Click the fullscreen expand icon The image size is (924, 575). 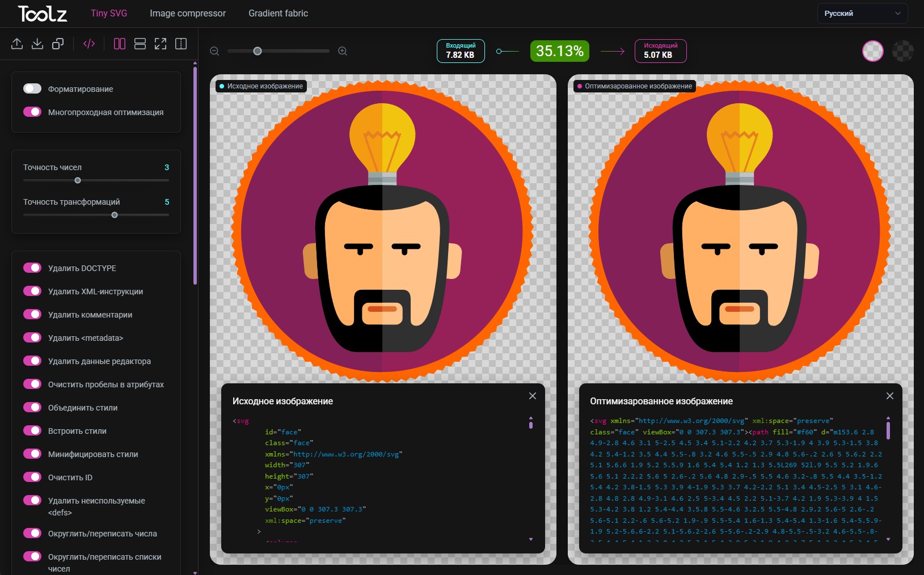[x=161, y=44]
